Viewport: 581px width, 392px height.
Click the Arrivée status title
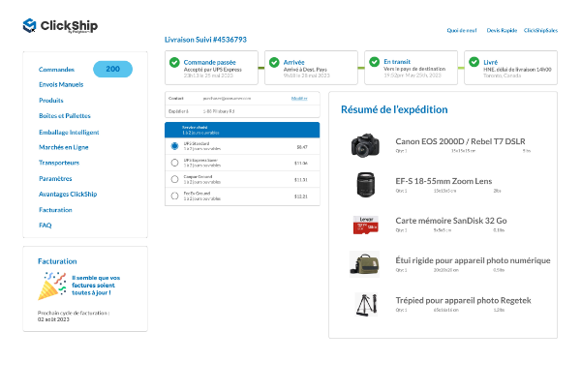coord(293,62)
